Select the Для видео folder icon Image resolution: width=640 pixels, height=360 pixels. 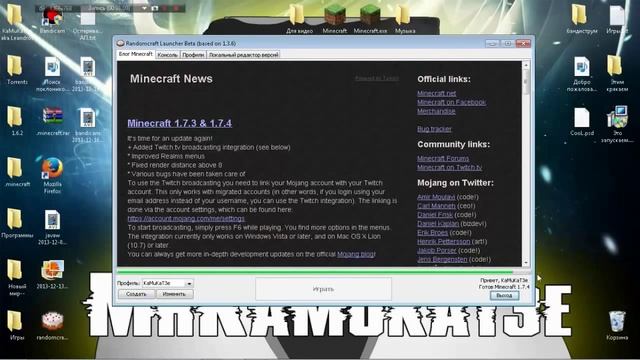pos(299,19)
